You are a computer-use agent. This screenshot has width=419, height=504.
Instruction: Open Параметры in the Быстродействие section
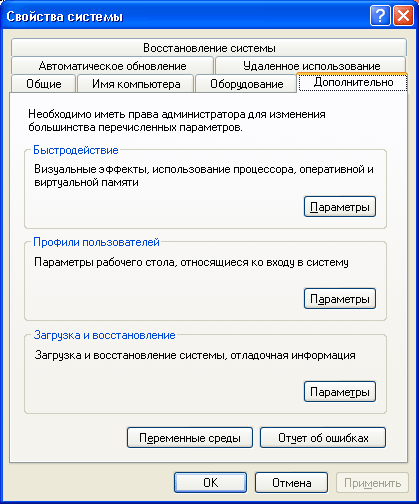(340, 207)
